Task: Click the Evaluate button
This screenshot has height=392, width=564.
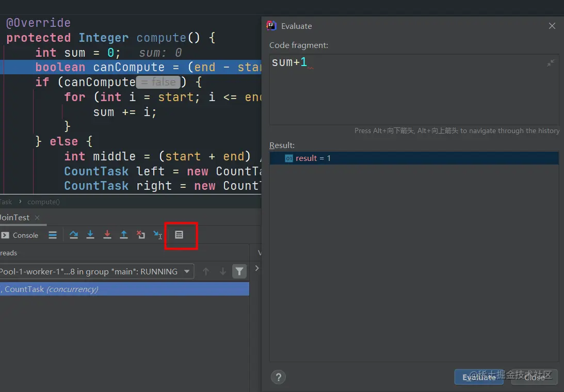Action: click(479, 377)
